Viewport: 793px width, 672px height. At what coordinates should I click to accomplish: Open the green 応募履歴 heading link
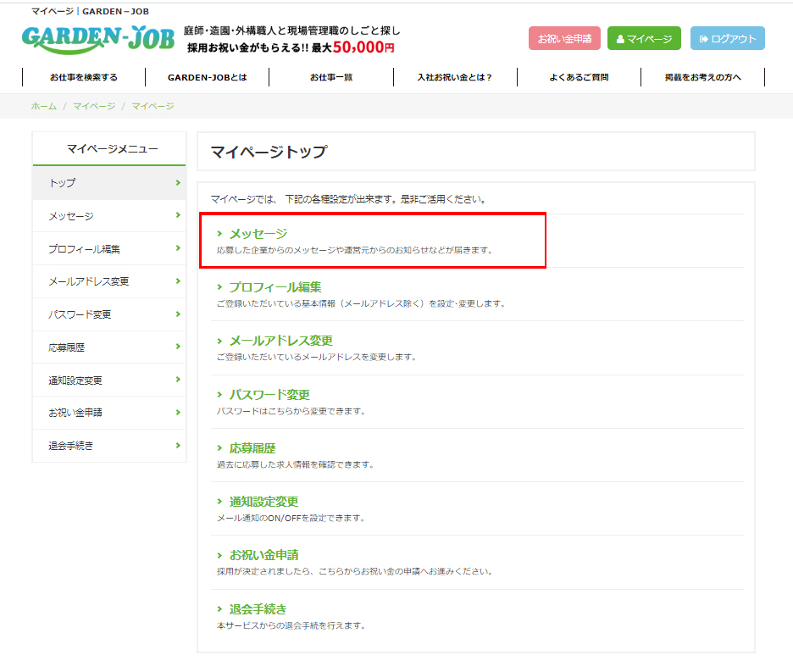pyautogui.click(x=252, y=448)
